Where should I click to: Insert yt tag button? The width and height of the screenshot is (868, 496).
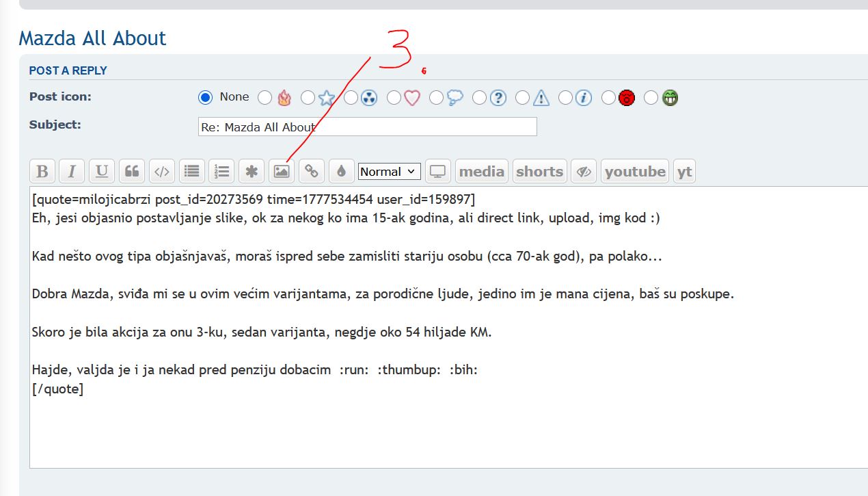point(685,171)
